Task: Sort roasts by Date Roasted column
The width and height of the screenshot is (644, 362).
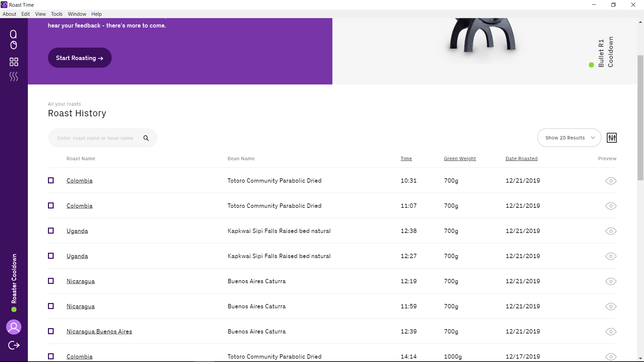Action: click(x=522, y=159)
